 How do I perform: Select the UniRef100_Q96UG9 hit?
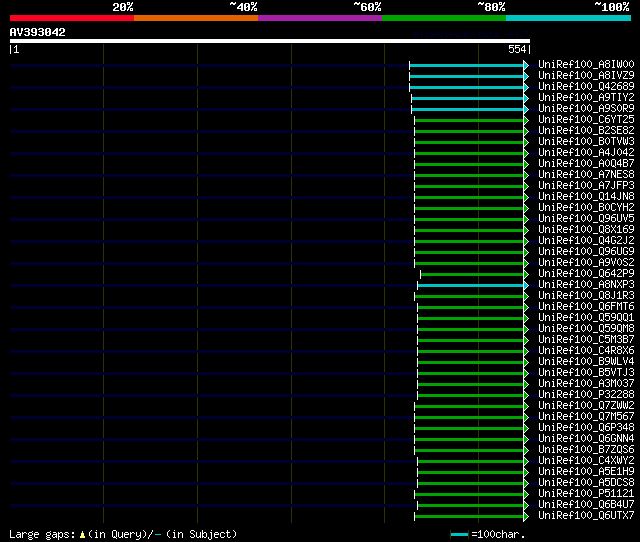click(x=586, y=252)
